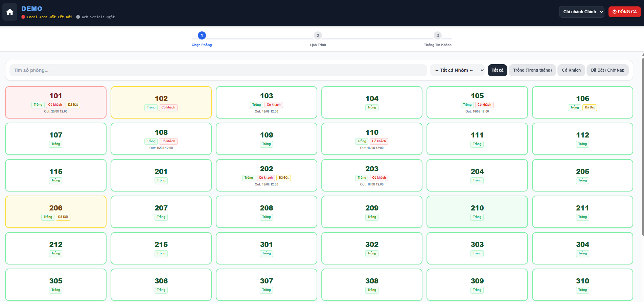Click the home icon button

point(10,12)
